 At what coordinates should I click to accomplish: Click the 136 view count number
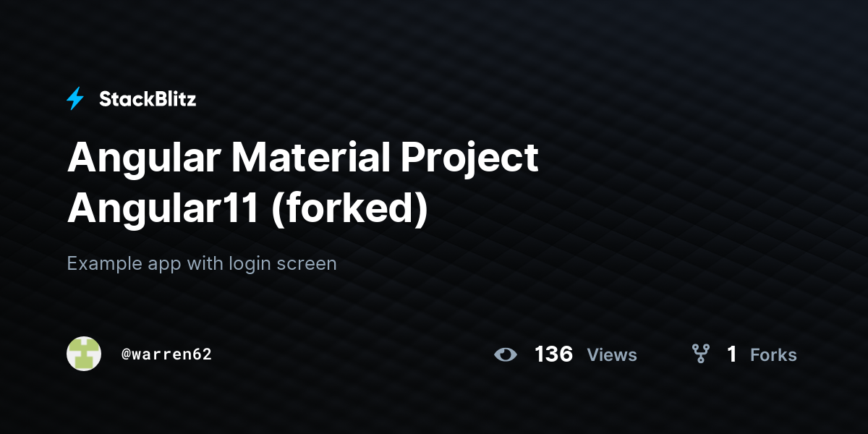553,354
